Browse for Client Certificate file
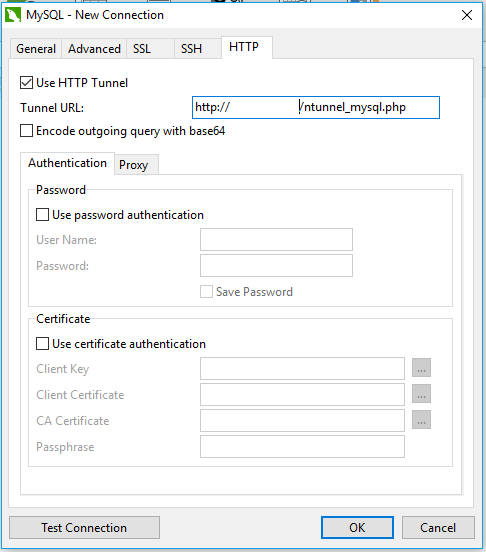Image resolution: width=486 pixels, height=552 pixels. pos(421,394)
